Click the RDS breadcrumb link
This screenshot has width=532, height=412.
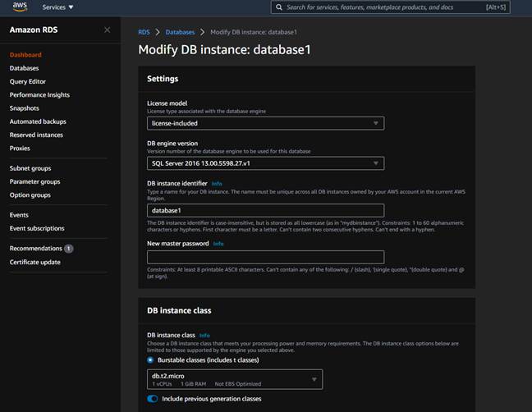coord(144,32)
